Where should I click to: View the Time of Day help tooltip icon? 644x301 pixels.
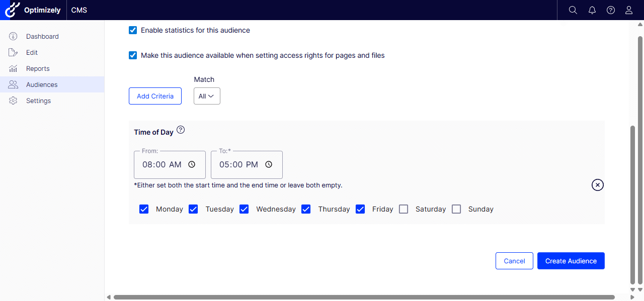coord(181,130)
